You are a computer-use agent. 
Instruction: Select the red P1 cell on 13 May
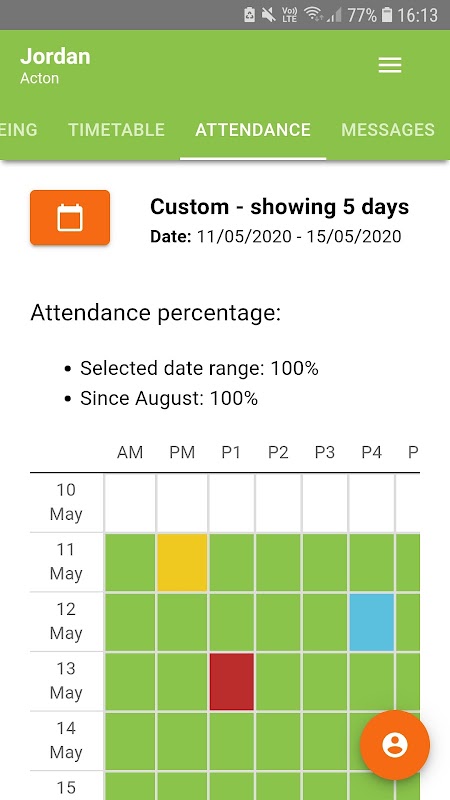click(232, 682)
